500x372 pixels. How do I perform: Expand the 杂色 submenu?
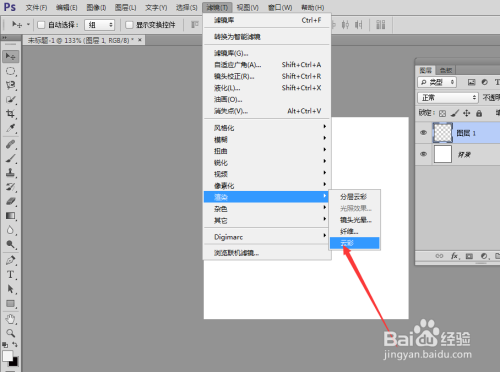coord(267,209)
